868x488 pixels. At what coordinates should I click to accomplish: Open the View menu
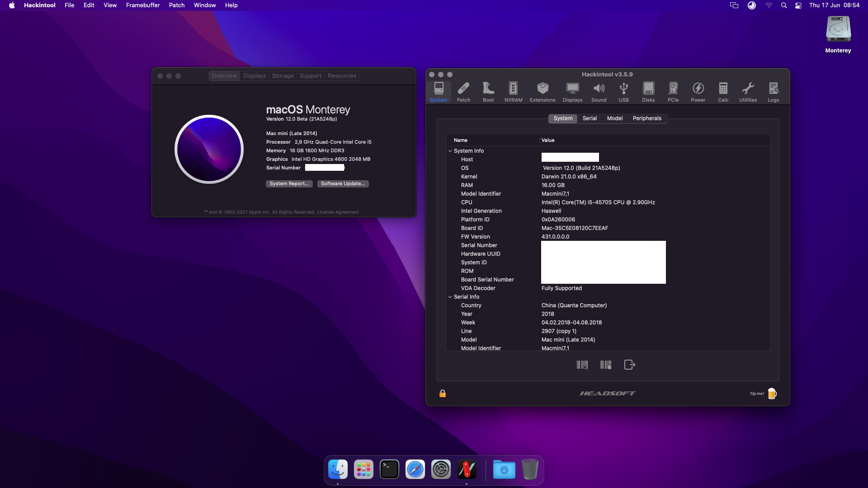pos(110,5)
